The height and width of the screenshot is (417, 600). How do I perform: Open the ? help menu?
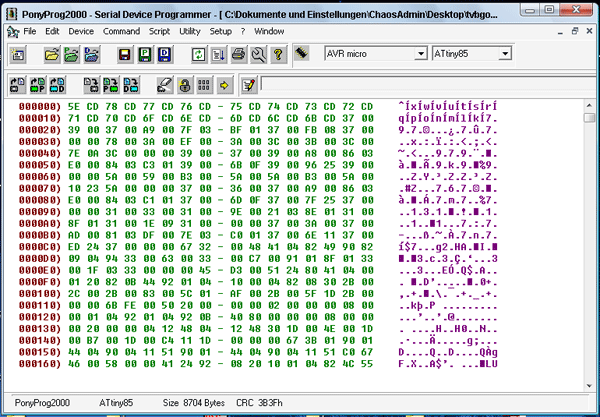pyautogui.click(x=243, y=31)
